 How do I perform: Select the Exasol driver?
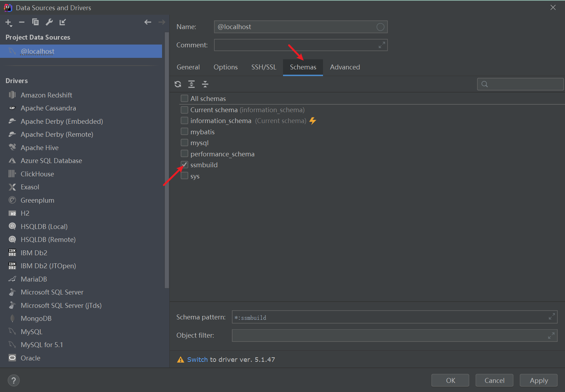[81, 187]
